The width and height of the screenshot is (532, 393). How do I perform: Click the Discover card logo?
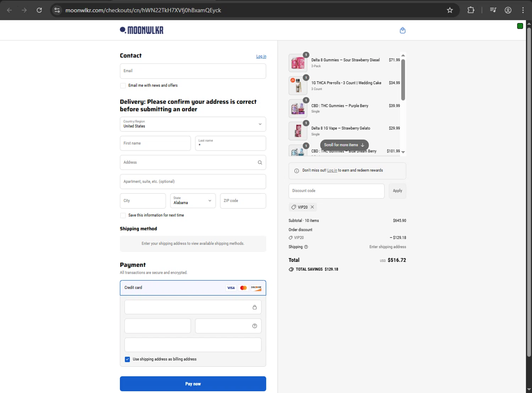point(256,288)
